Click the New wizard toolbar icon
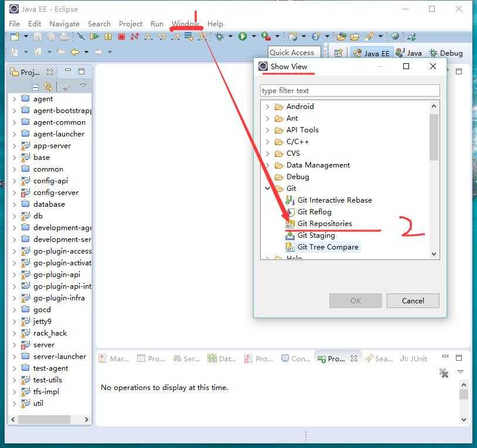The height and width of the screenshot is (448, 477). (x=15, y=37)
